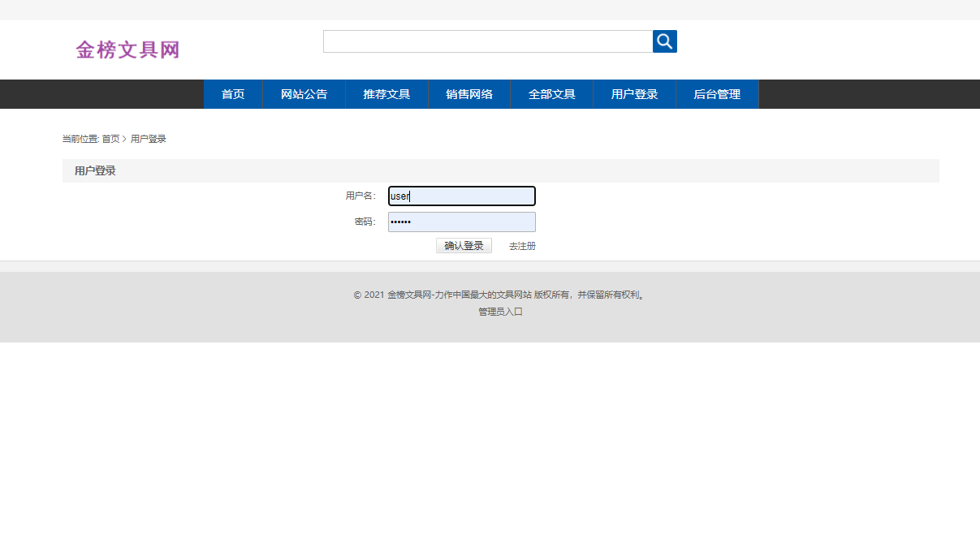The width and height of the screenshot is (980, 560).
Task: Click the 去注册 registration link
Action: tap(521, 244)
